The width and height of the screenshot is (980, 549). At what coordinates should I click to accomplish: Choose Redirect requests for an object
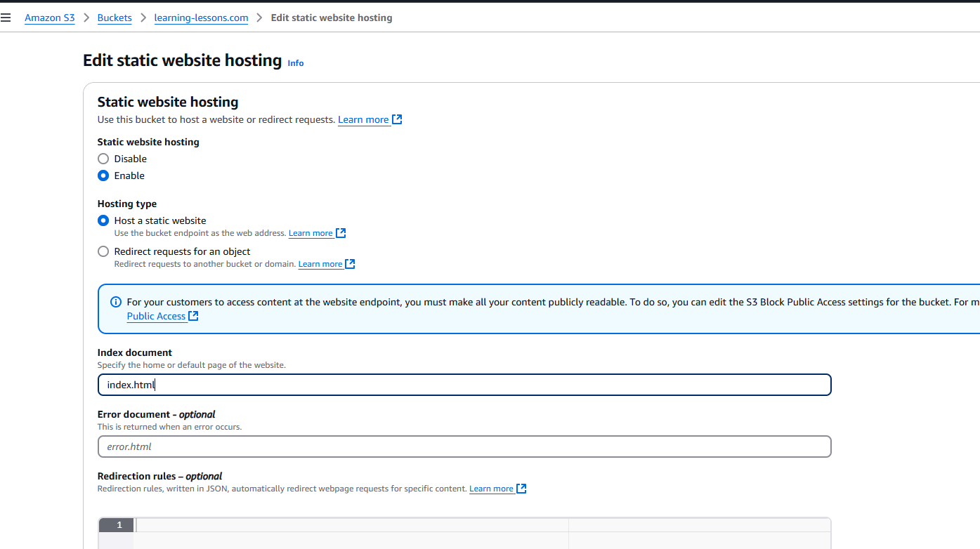coord(103,251)
